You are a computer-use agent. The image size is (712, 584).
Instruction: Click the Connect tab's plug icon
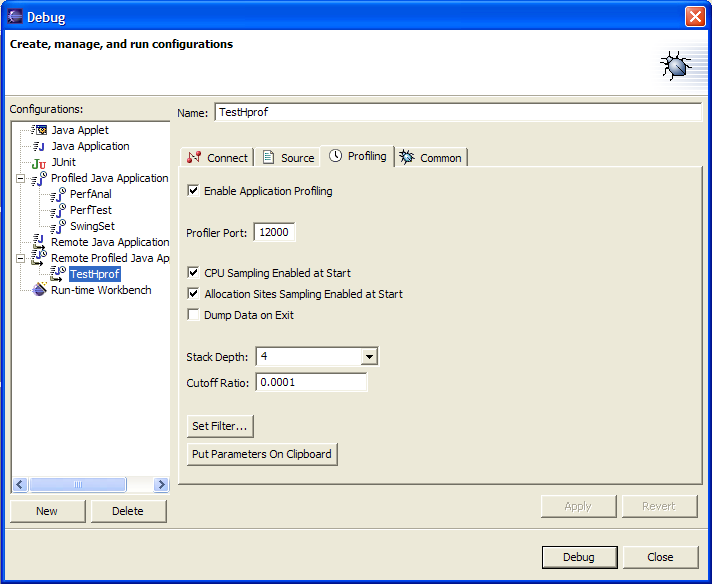coord(194,157)
